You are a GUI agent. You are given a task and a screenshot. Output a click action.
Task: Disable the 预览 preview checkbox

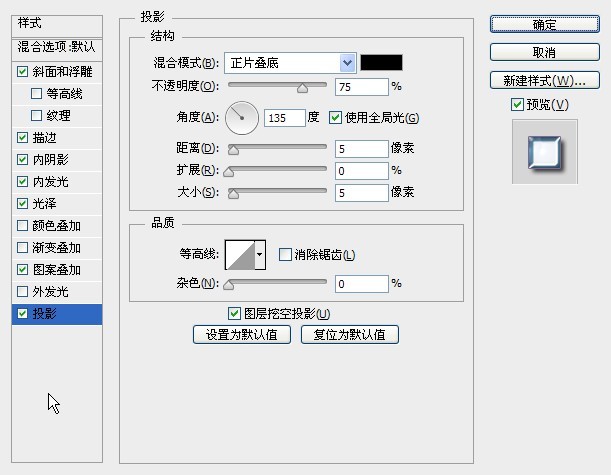click(x=516, y=105)
